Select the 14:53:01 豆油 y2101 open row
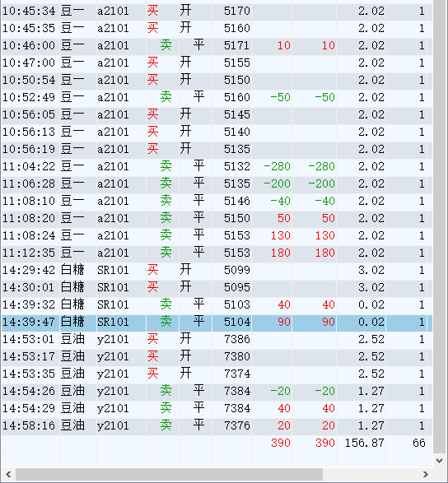 pos(217,339)
